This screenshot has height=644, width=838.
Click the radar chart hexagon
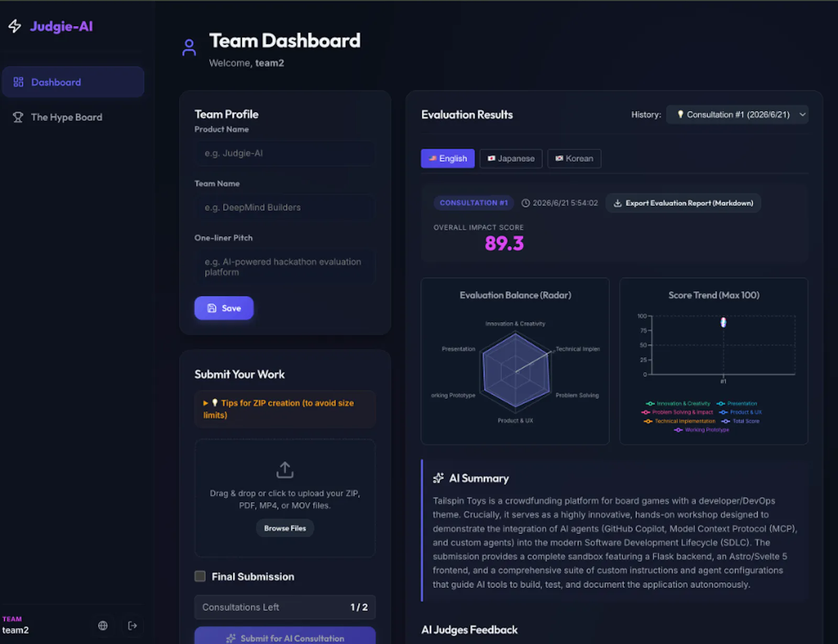516,371
